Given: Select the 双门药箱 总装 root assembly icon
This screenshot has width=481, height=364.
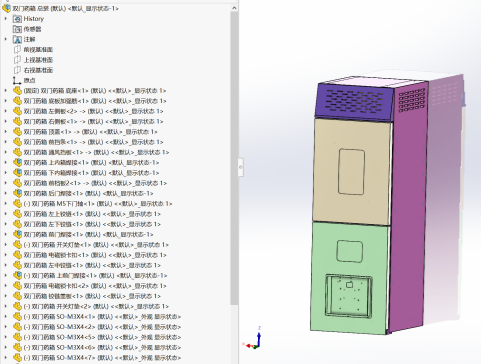Looking at the screenshot, I should tap(6, 8).
